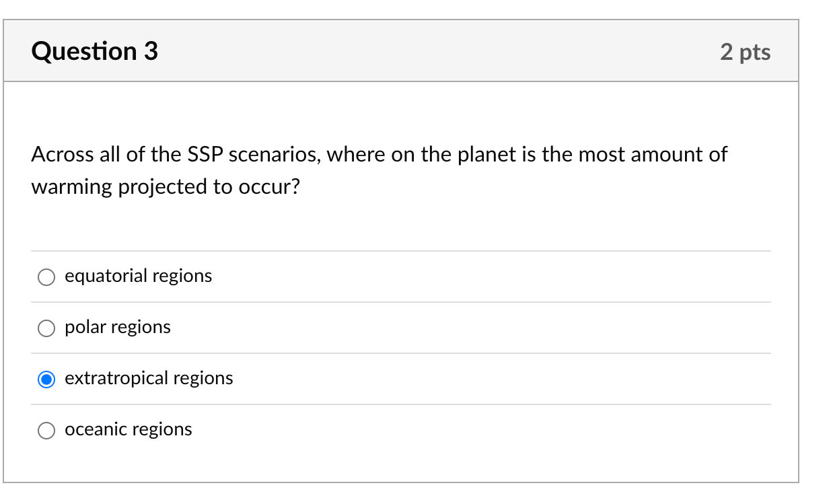Click the word "Across" starting the question
This screenshot has width=831, height=504.
(61, 155)
